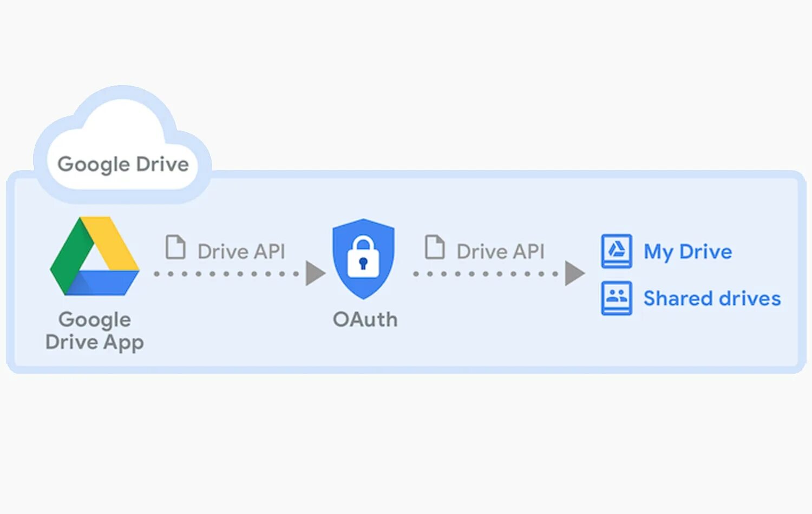This screenshot has height=514, width=812.
Task: Click the dotted line left of OAuth
Action: pos(226,274)
